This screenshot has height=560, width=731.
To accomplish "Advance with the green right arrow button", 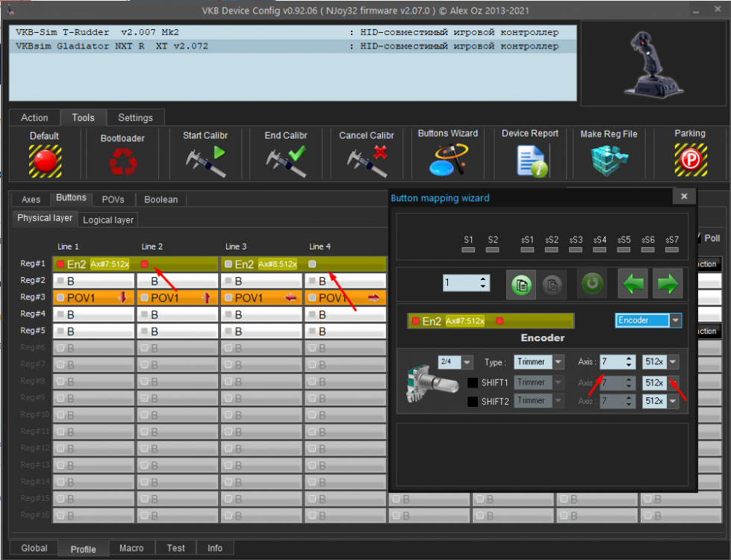I will tap(667, 284).
